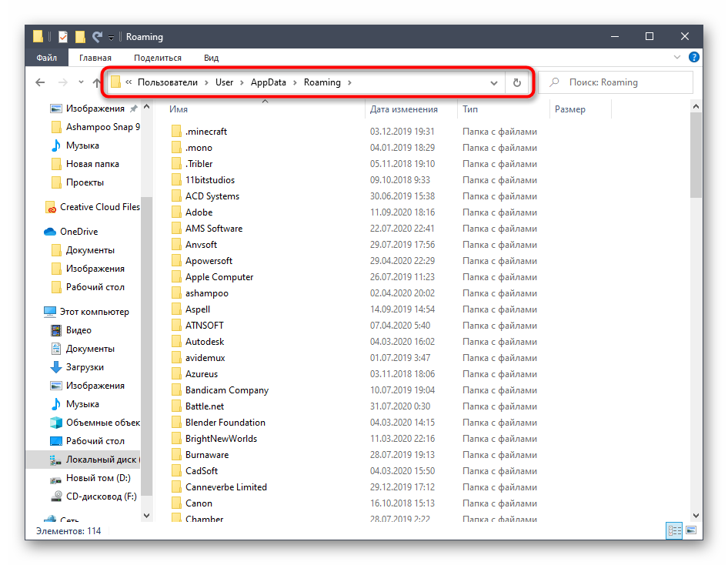Click the Back navigation arrow
The image size is (728, 565).
[41, 82]
